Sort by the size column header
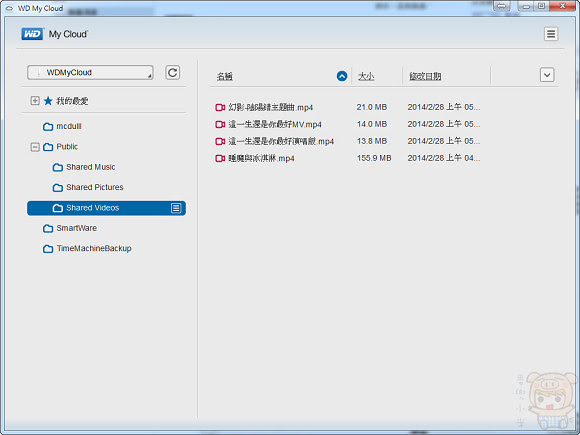 point(366,77)
